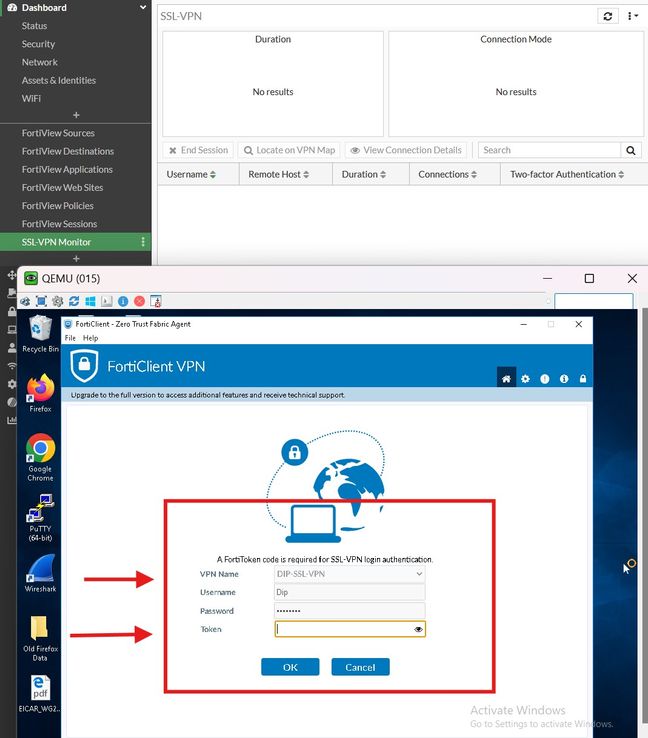Image resolution: width=648 pixels, height=738 pixels.
Task: Launch PuTTY (64-bit) desktop shortcut
Action: [40, 518]
